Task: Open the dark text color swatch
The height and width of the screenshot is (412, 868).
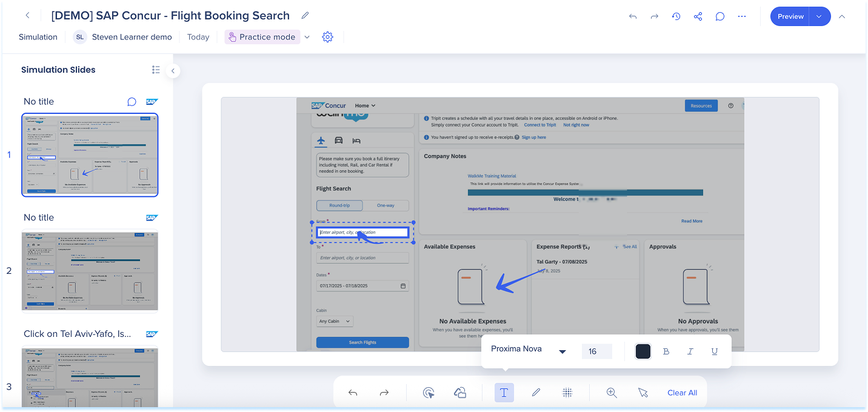Action: 643,351
